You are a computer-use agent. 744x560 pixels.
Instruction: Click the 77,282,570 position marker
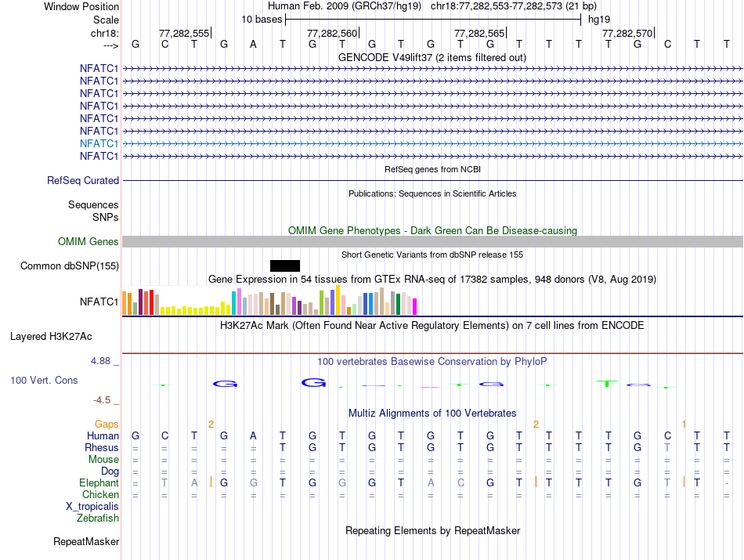click(x=628, y=33)
